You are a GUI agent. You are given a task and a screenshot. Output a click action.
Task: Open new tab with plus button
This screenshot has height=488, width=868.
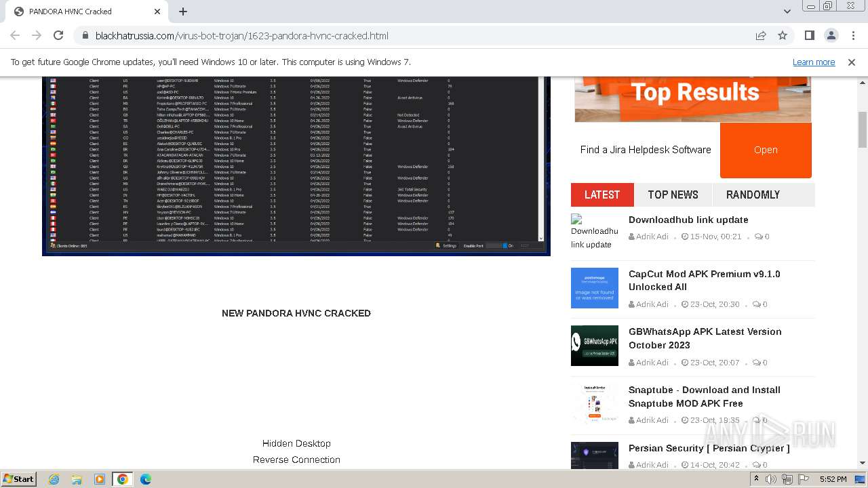pyautogui.click(x=183, y=12)
